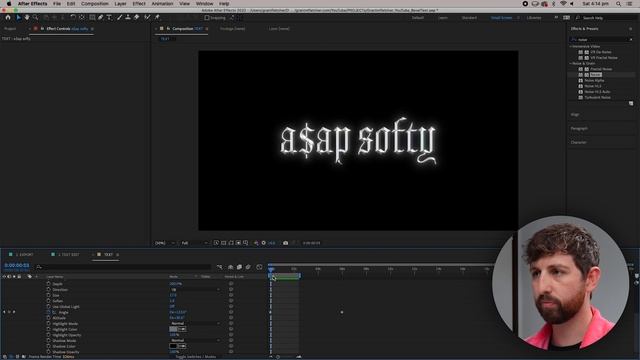Click the Highlight Color swatch
Viewport: 640px width, 360px height.
click(x=173, y=329)
